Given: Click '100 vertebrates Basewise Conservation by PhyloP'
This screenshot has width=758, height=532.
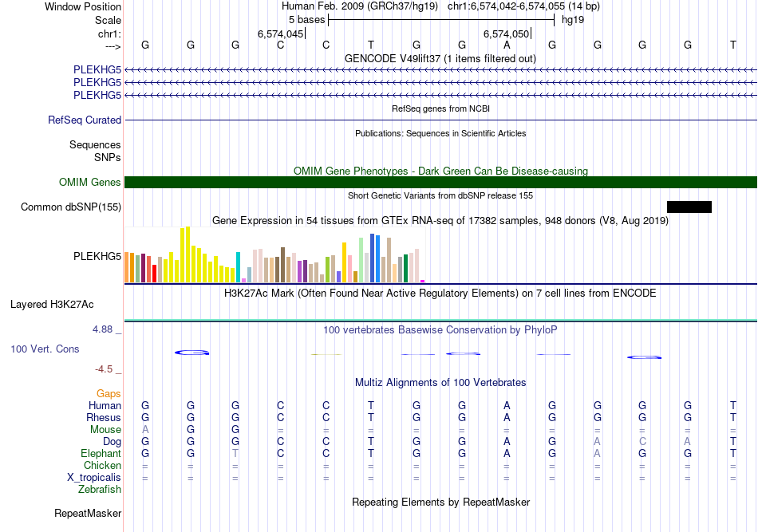Looking at the screenshot, I should pyautogui.click(x=440, y=330).
